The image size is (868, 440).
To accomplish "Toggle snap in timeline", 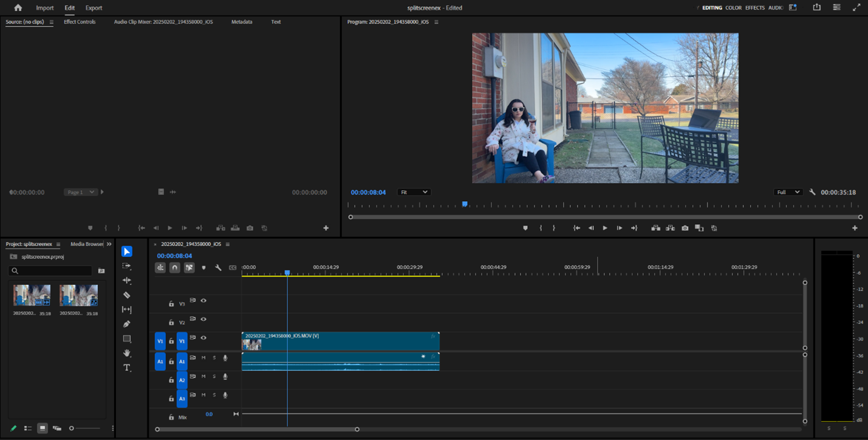I will pos(174,267).
